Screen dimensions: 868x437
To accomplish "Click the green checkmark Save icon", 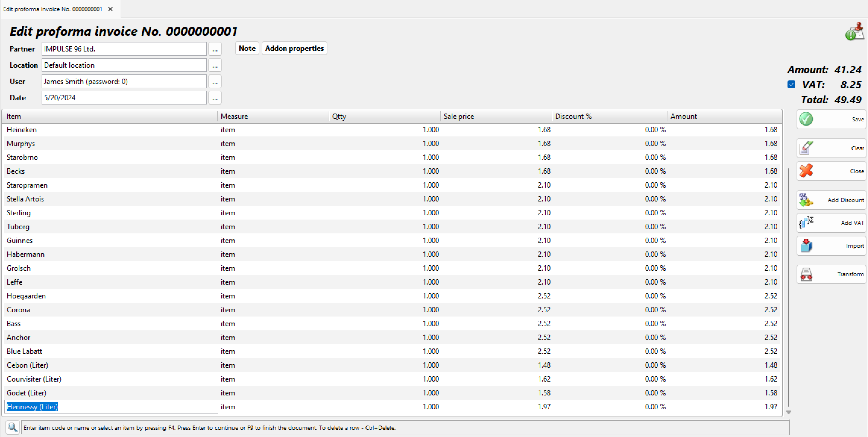I will (x=806, y=119).
